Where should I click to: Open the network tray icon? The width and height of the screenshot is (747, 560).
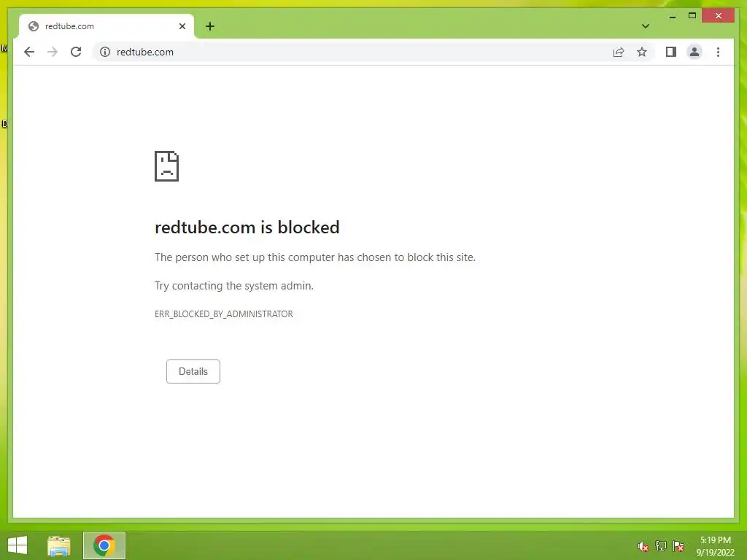pyautogui.click(x=661, y=546)
